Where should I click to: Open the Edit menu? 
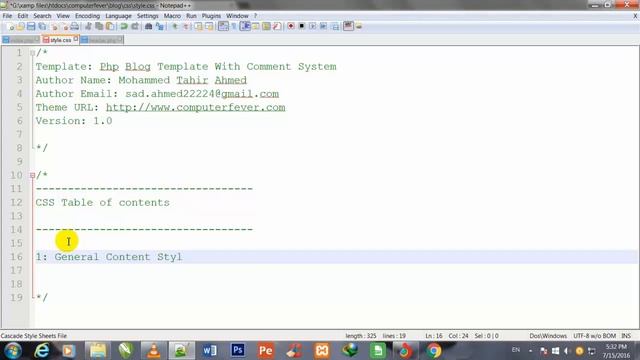pyautogui.click(x=22, y=16)
